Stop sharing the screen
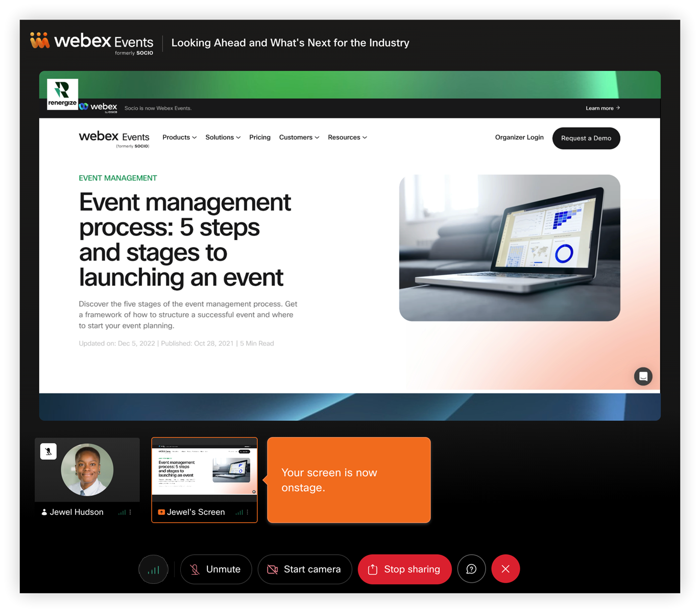Viewport: 700px width, 613px height. tap(404, 569)
